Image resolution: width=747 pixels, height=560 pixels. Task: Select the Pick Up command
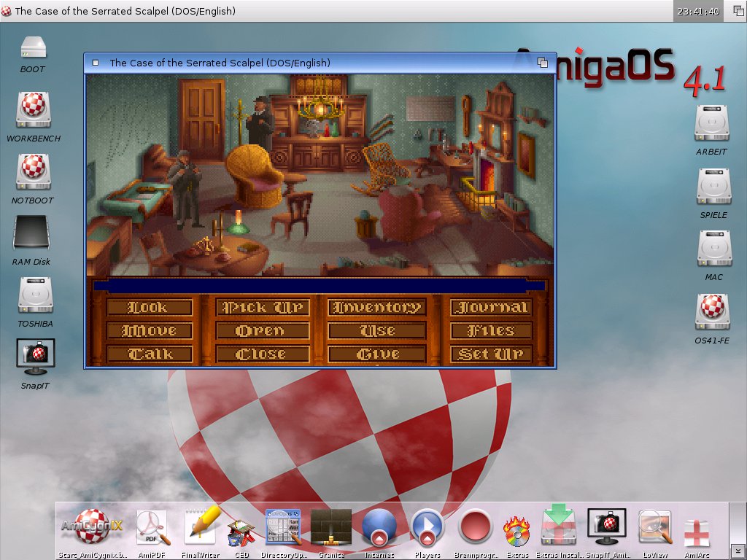pyautogui.click(x=263, y=308)
